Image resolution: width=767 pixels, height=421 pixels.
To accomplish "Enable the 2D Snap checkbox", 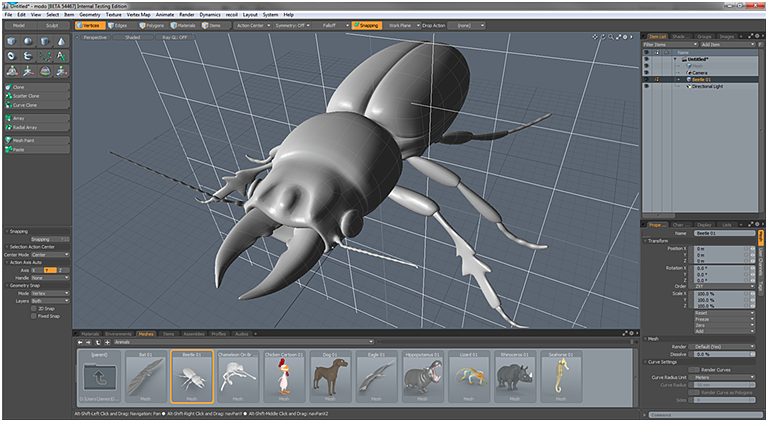I will click(34, 309).
